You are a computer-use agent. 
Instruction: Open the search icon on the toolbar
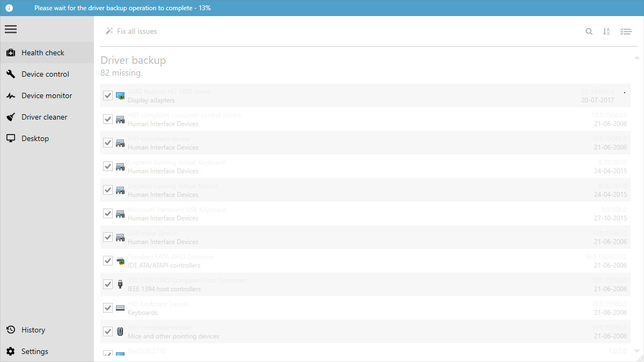click(589, 31)
